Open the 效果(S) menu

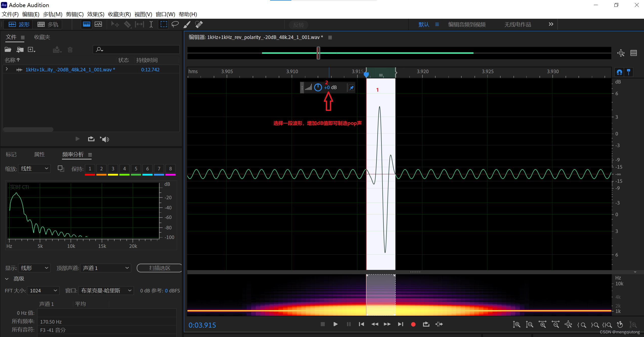click(96, 14)
